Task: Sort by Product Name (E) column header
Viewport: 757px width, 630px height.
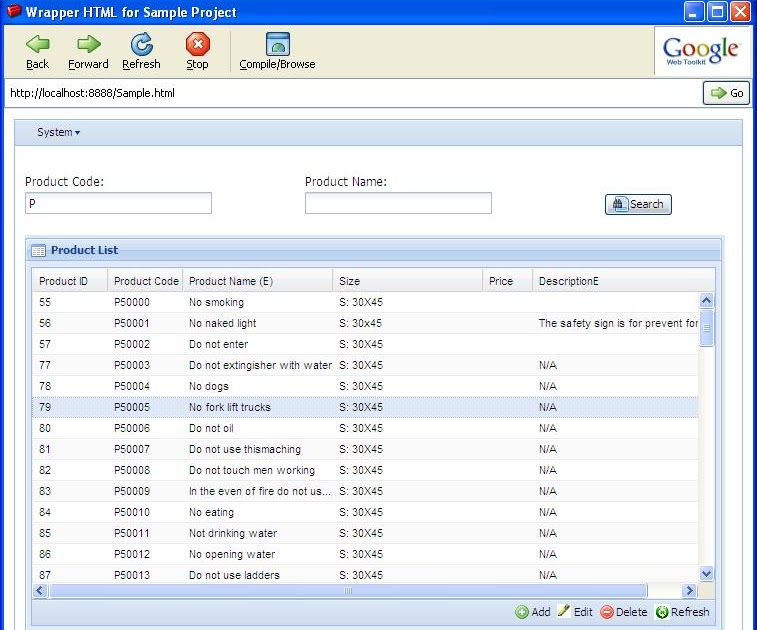Action: (258, 281)
